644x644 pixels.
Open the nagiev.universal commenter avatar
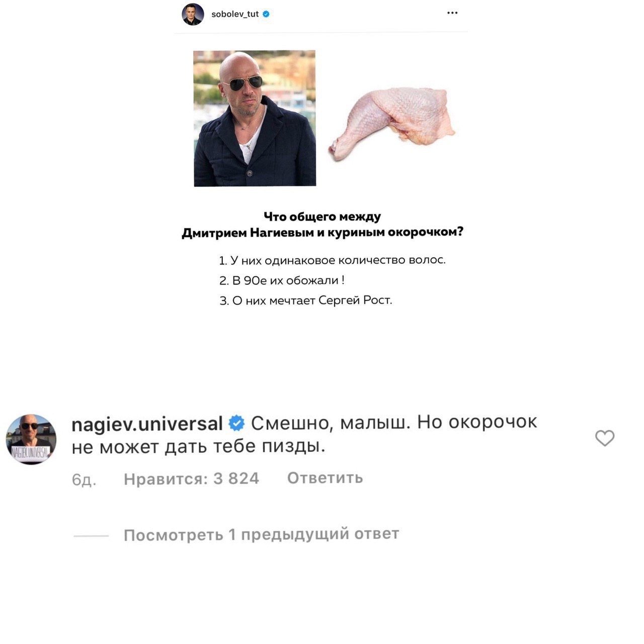[x=31, y=439]
